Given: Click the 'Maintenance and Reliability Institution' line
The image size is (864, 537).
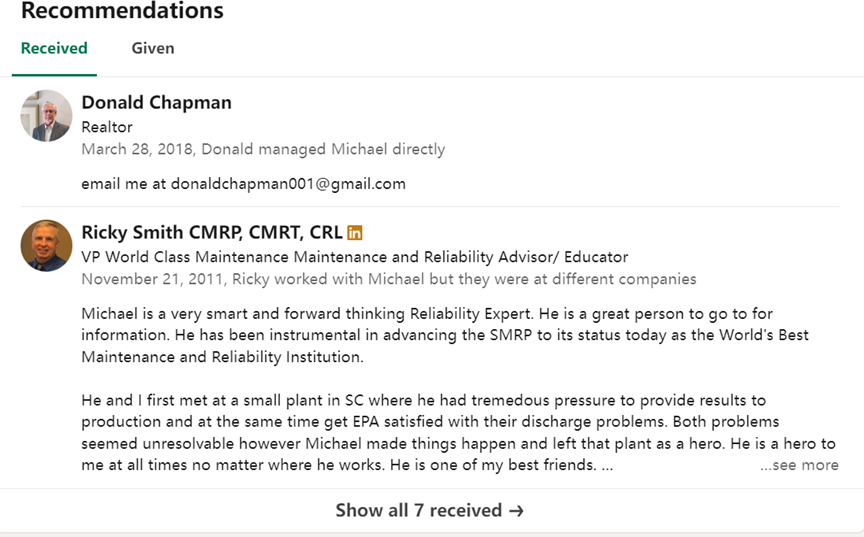Looking at the screenshot, I should (222, 357).
